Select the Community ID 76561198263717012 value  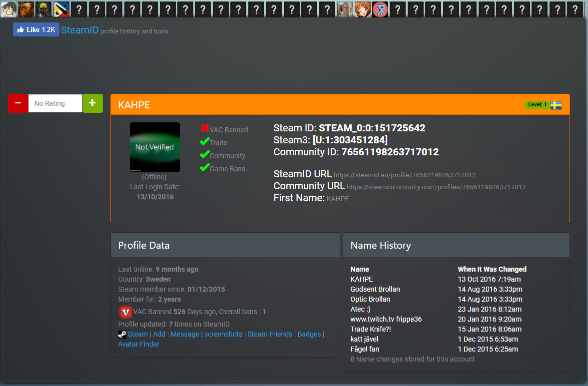390,152
